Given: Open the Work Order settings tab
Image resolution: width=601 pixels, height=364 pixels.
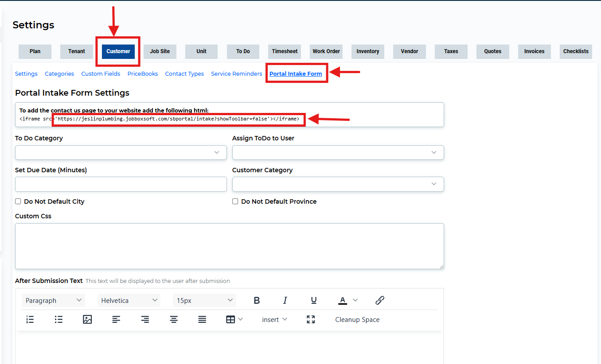Looking at the screenshot, I should (326, 51).
